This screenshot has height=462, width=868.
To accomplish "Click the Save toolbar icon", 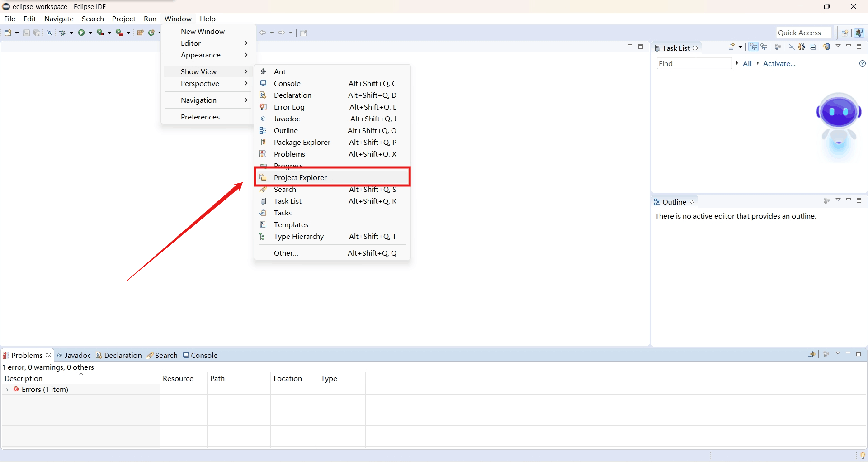I will point(26,33).
